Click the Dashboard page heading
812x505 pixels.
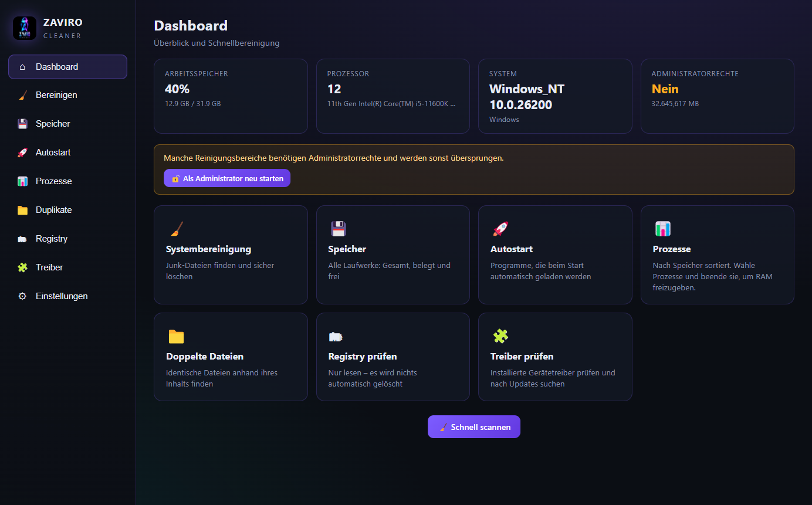coord(191,26)
